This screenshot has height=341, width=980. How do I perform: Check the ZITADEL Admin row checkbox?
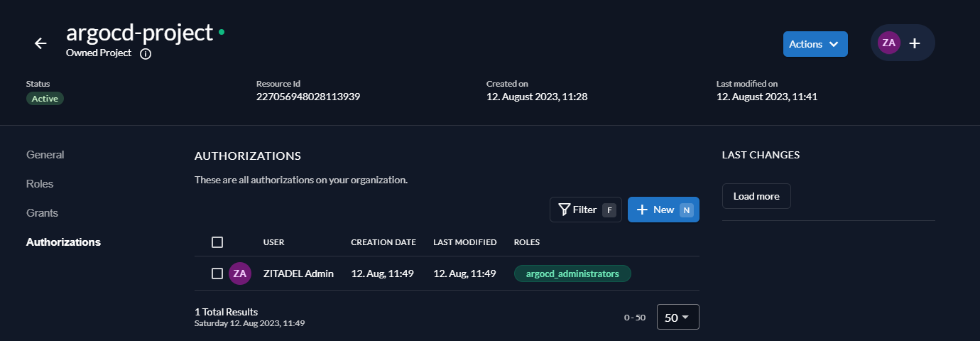(217, 274)
